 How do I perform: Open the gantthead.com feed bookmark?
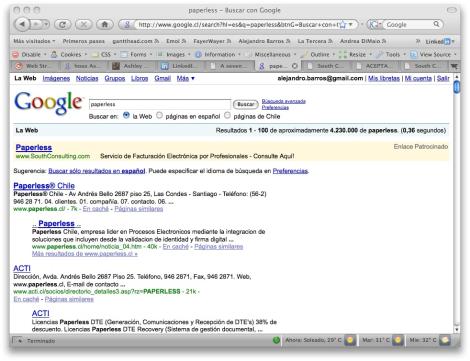[135, 41]
